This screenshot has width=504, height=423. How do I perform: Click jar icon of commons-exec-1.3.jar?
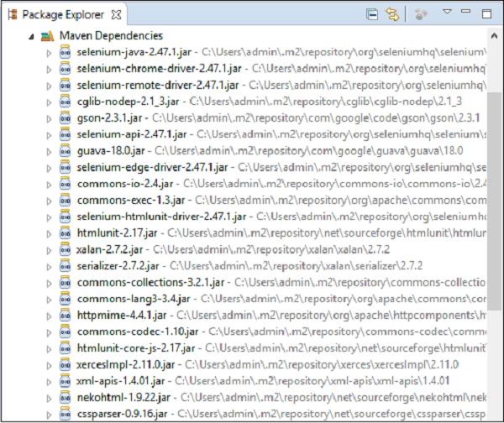point(66,200)
